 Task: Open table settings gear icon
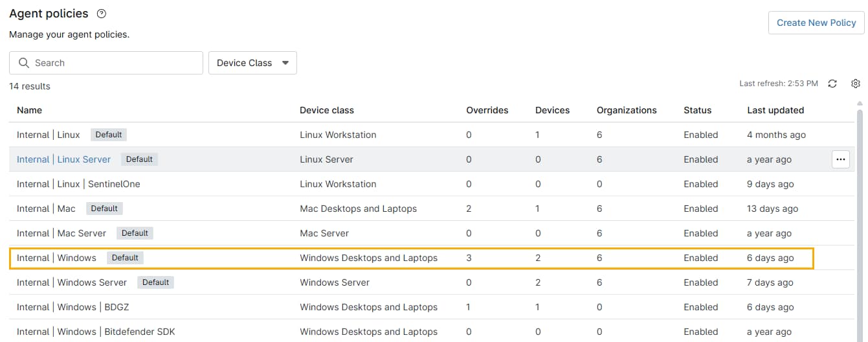(x=856, y=84)
